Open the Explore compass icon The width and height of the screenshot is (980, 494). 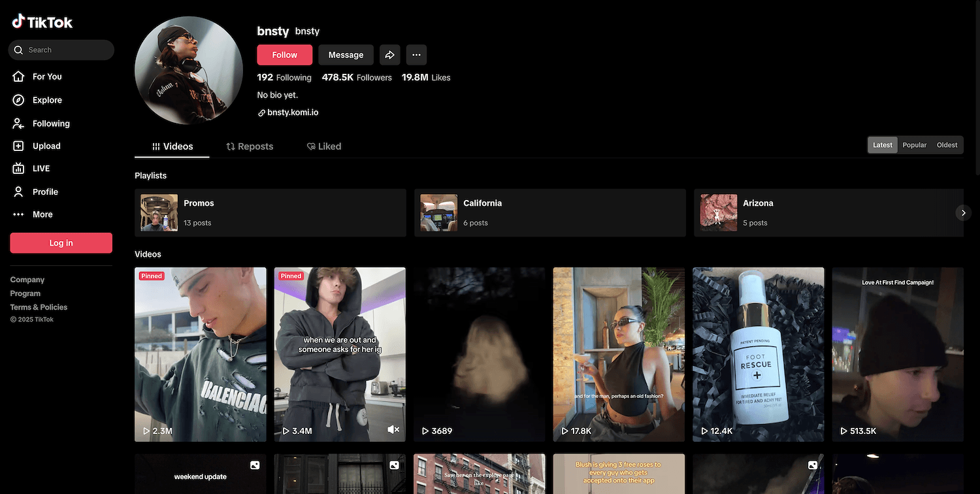pyautogui.click(x=19, y=100)
